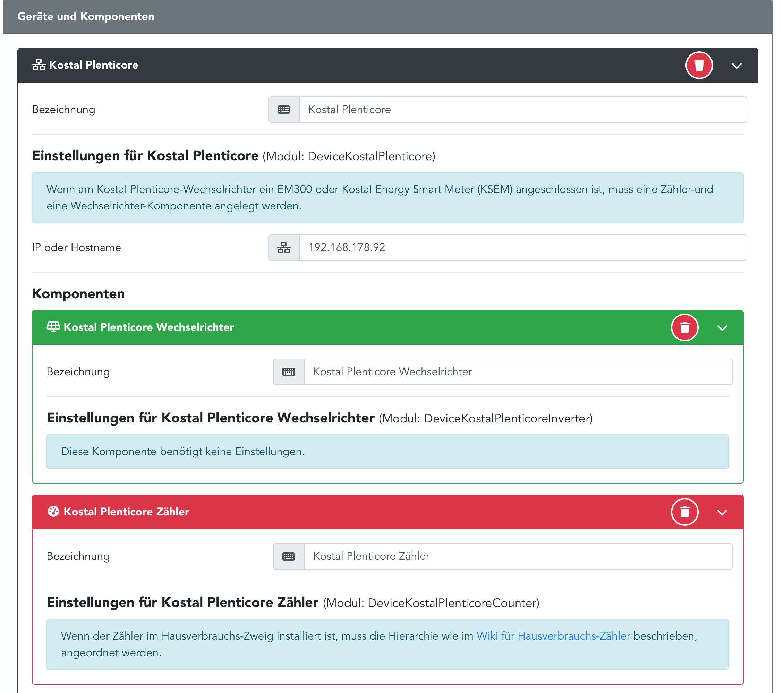Click gauge icon in Zähler header
The width and height of the screenshot is (784, 693).
[x=53, y=511]
